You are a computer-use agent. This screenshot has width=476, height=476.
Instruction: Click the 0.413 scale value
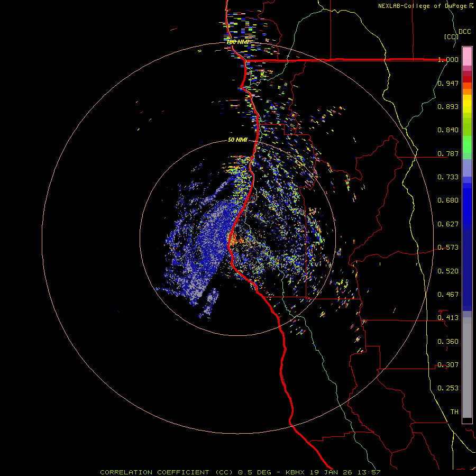[448, 318]
